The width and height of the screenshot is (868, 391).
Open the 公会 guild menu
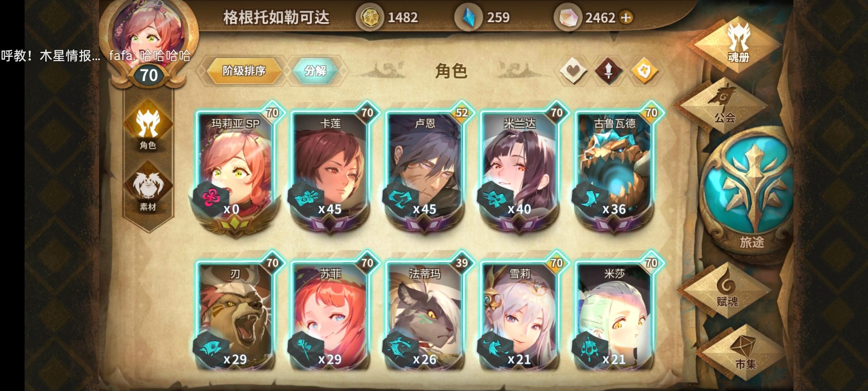pos(724,105)
